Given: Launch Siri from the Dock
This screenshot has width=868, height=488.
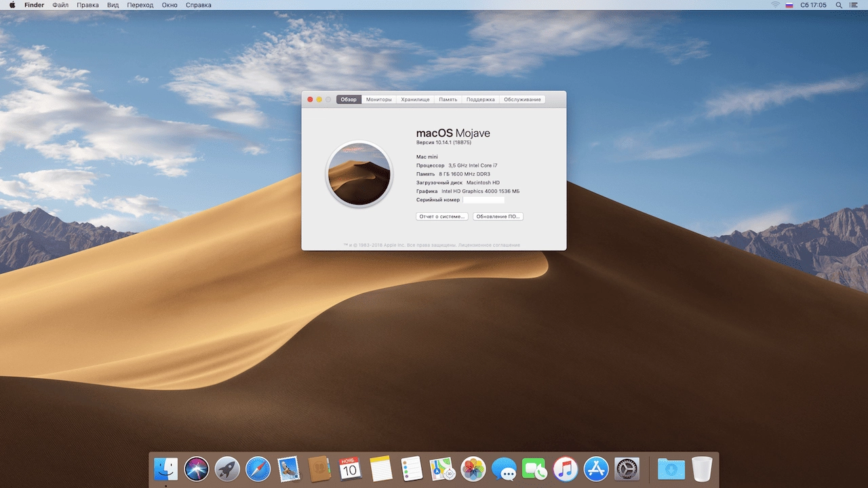Looking at the screenshot, I should (197, 468).
